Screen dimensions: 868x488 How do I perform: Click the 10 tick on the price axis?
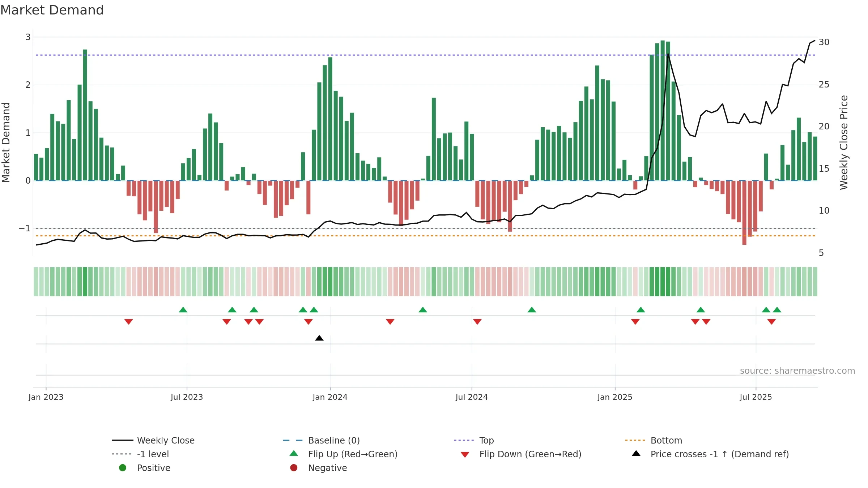824,211
